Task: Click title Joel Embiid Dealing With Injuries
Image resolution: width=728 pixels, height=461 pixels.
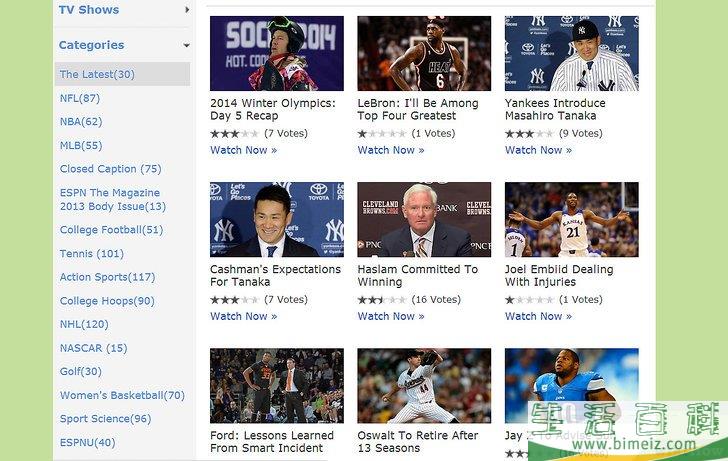Action: 559,276
